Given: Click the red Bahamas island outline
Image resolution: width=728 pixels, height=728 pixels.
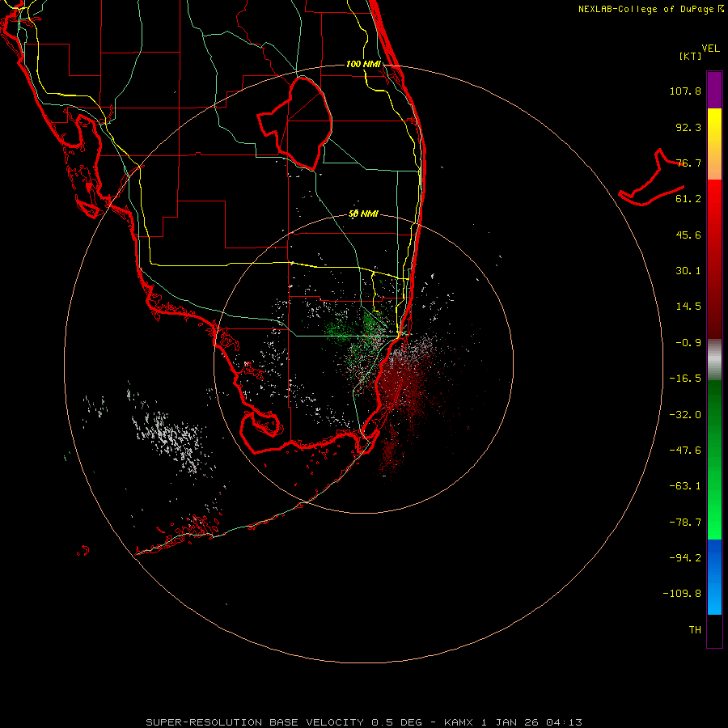Looking at the screenshot, I should [651, 178].
